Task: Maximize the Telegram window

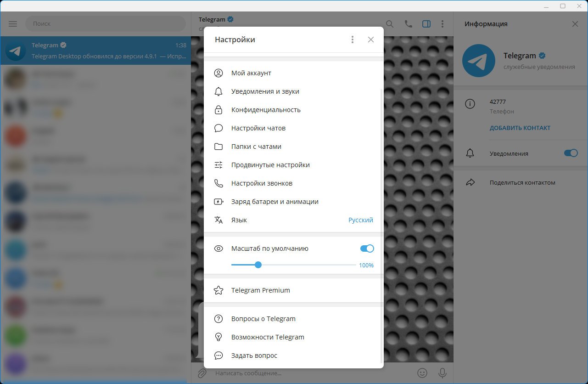Action: 562,6
